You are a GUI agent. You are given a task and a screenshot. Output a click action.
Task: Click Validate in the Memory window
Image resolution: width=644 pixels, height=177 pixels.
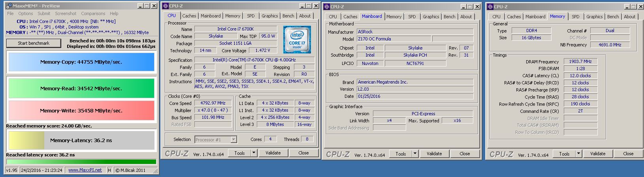tap(598, 154)
